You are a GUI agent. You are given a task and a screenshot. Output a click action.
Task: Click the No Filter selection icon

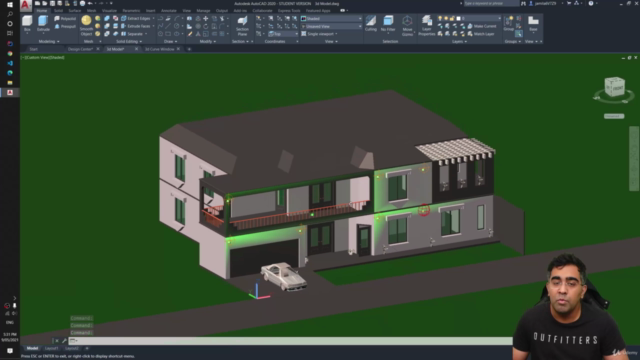point(388,24)
